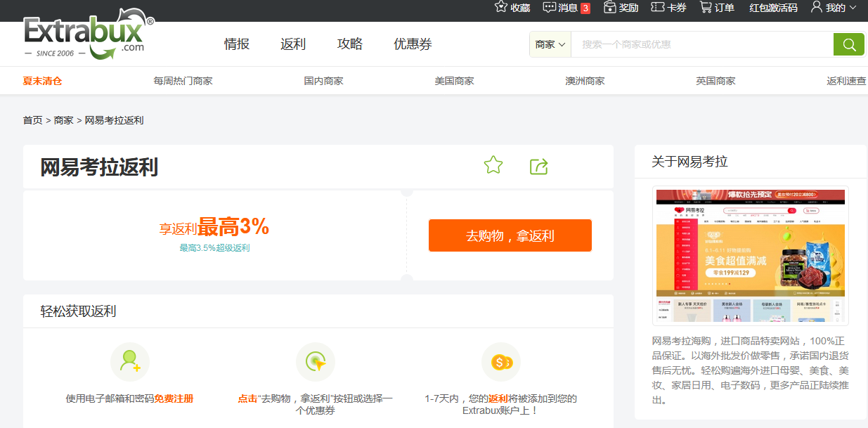Open the 卡券 coupon ticket icon
This screenshot has width=868, height=428.
pyautogui.click(x=658, y=7)
